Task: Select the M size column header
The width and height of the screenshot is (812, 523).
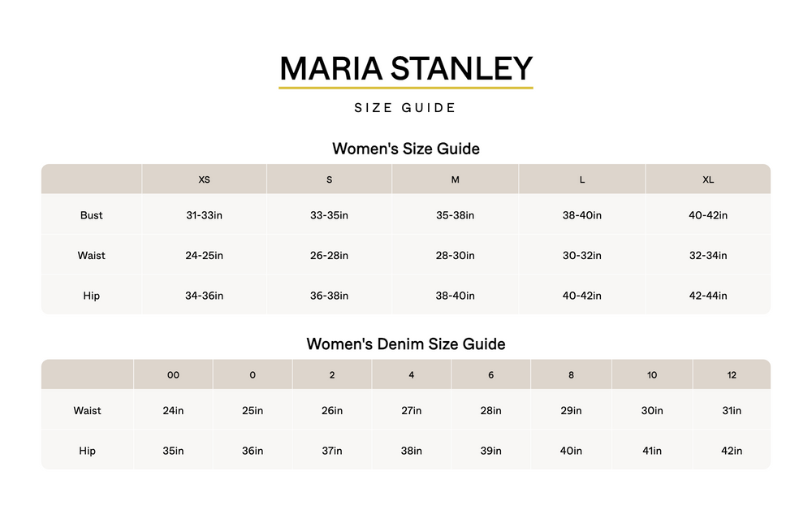Action: [x=455, y=179]
